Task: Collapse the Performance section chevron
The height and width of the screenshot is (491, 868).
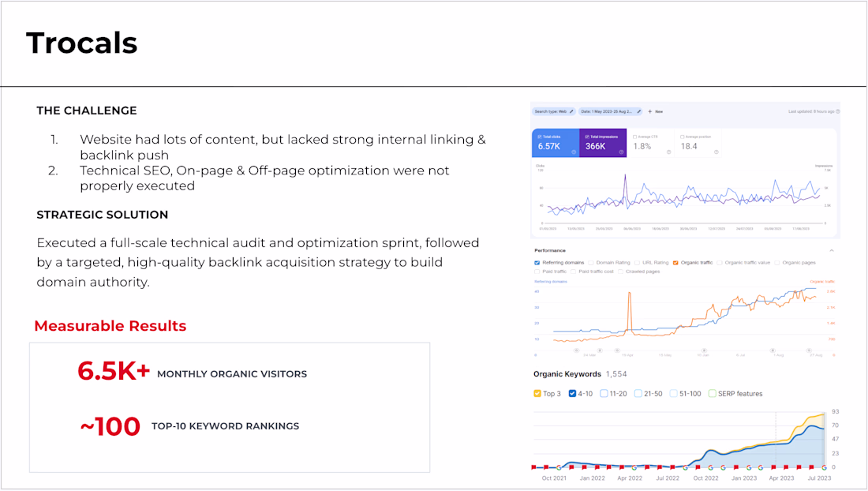Action: click(x=832, y=251)
